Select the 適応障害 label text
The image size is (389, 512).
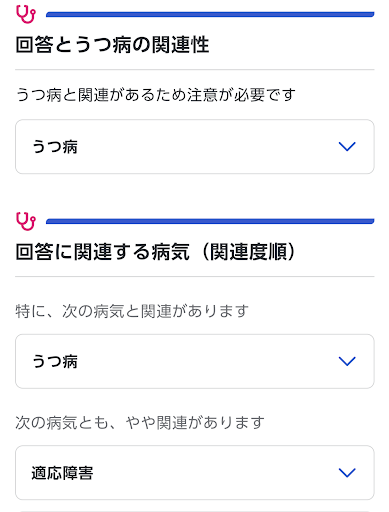point(62,473)
